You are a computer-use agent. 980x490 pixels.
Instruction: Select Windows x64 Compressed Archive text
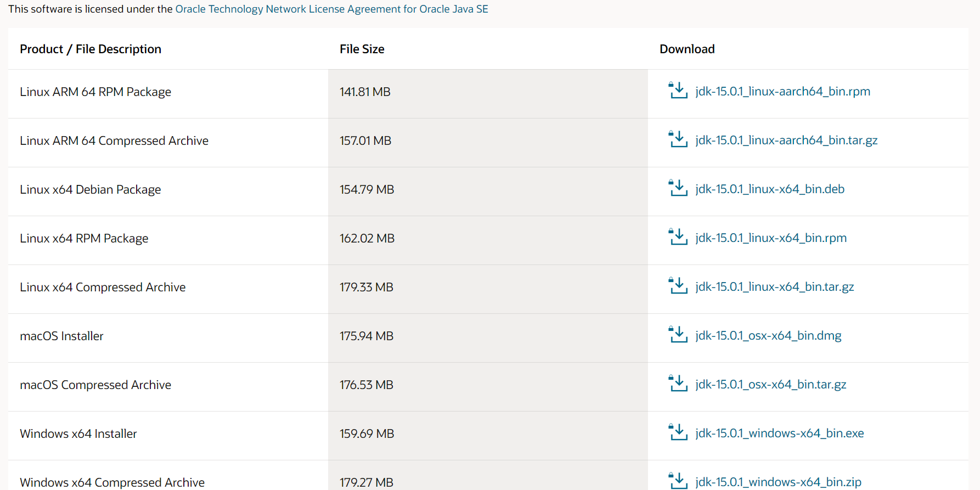click(112, 483)
